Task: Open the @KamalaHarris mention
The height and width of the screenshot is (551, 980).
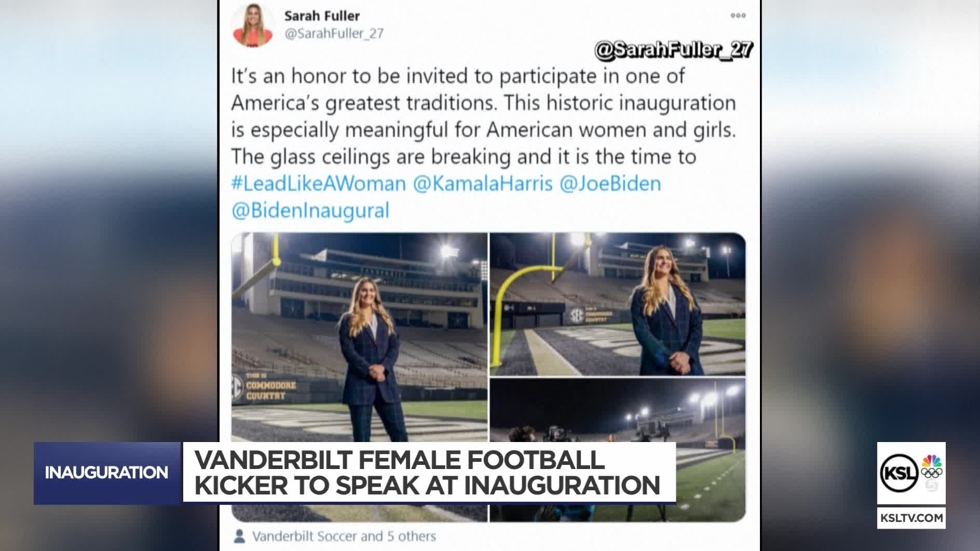Action: pyautogui.click(x=482, y=184)
